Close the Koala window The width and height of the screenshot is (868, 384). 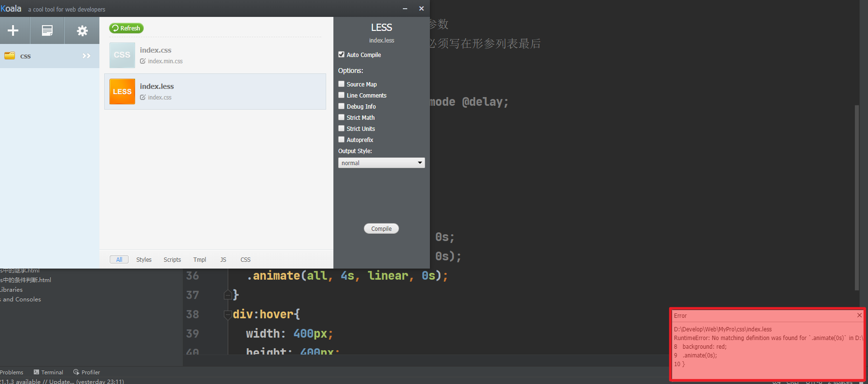click(x=421, y=8)
